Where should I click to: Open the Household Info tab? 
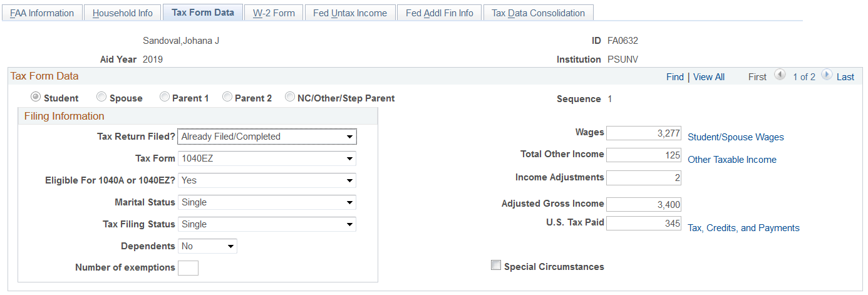[x=122, y=13]
